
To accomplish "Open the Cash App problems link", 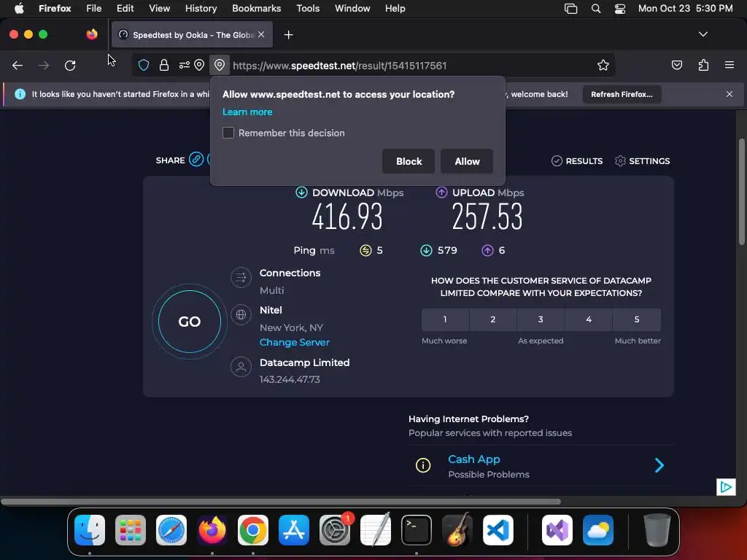I will [x=474, y=459].
